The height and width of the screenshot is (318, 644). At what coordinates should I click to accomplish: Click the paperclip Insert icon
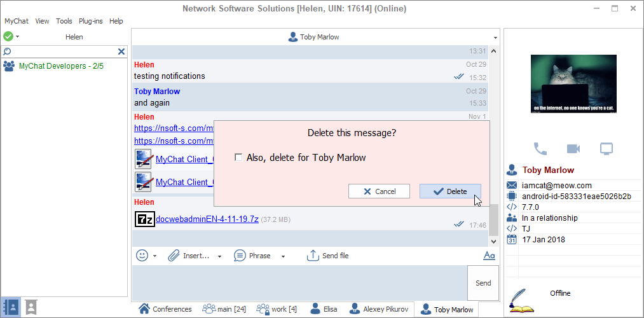pos(174,256)
